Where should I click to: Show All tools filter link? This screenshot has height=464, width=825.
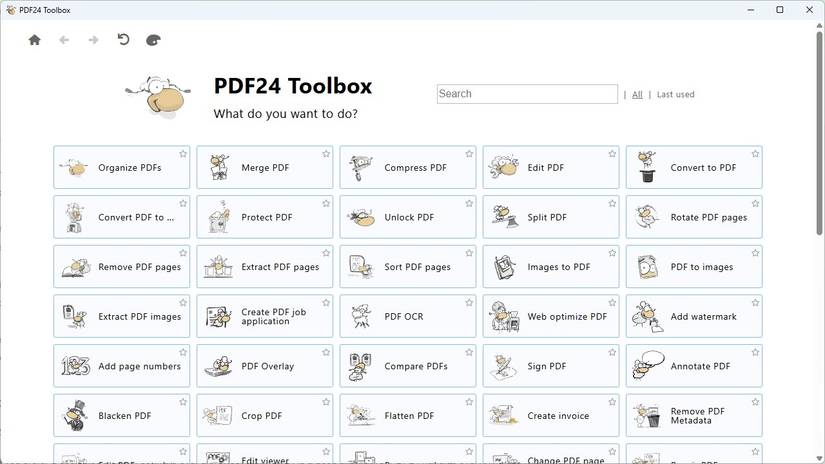pyautogui.click(x=637, y=95)
